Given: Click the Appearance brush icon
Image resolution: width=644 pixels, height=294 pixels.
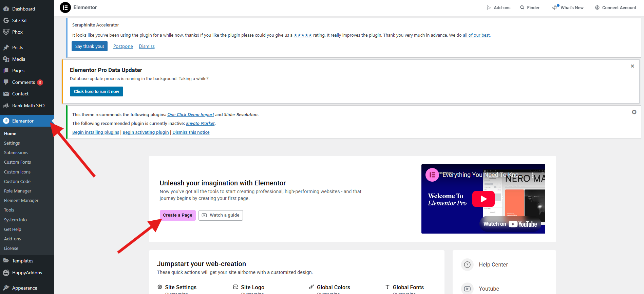Looking at the screenshot, I should [6, 288].
